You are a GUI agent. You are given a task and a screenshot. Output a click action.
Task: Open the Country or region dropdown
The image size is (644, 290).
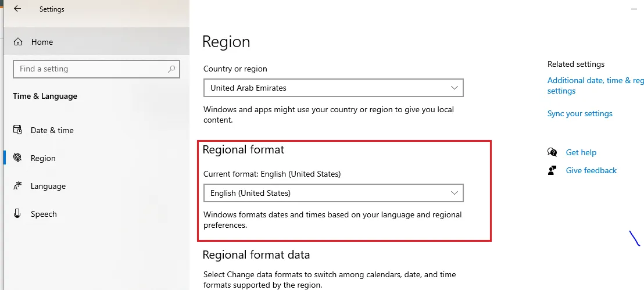pyautogui.click(x=333, y=88)
